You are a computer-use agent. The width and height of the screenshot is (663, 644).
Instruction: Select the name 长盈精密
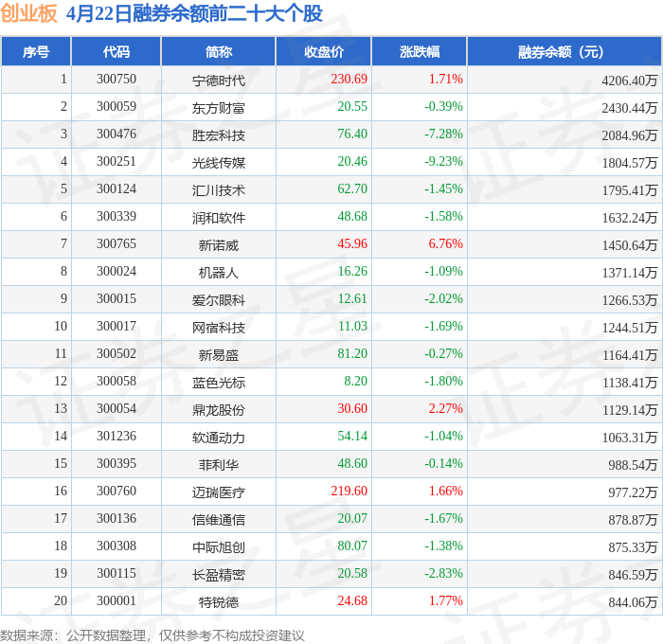(x=219, y=575)
